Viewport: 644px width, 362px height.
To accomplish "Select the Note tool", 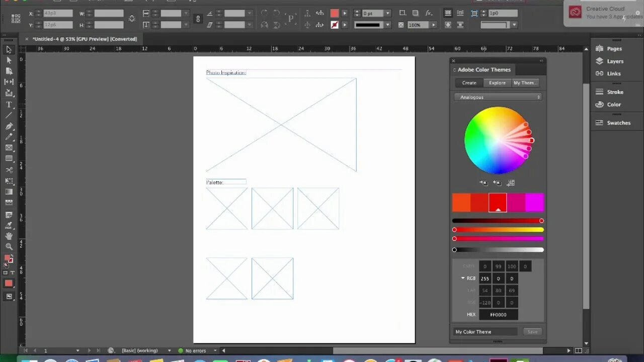I will [9, 215].
